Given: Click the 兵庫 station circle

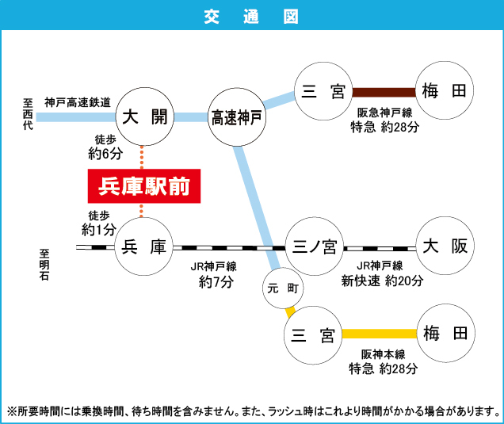Looking at the screenshot, I should [144, 247].
